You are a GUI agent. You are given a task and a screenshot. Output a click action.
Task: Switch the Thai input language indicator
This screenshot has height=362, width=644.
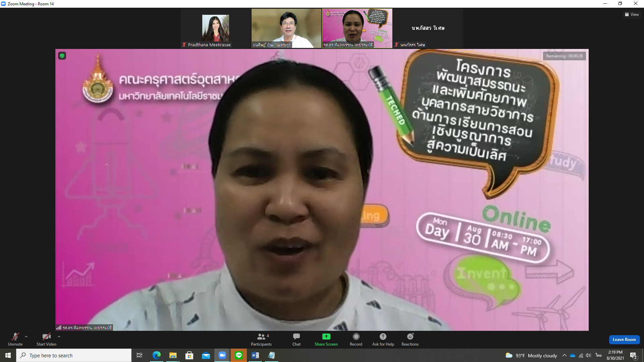(x=599, y=355)
